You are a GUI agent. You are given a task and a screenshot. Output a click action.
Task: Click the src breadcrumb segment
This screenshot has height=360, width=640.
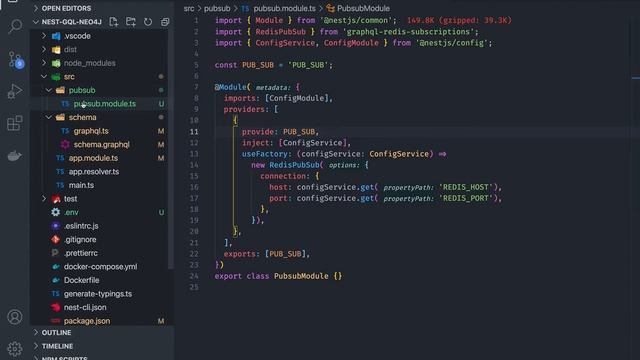[x=189, y=8]
